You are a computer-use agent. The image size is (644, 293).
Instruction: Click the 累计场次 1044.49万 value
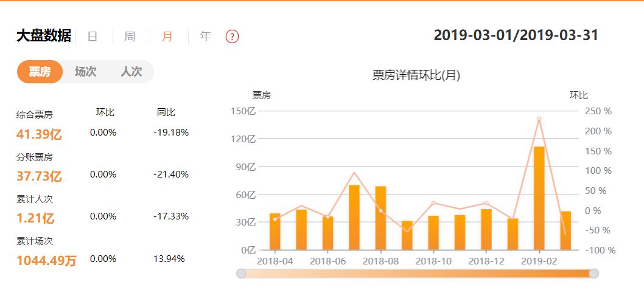tap(46, 261)
